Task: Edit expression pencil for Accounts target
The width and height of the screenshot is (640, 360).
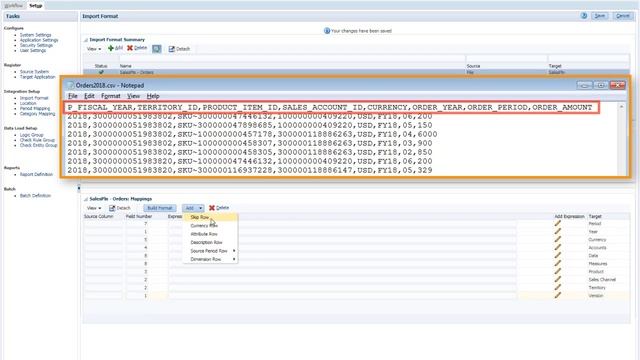Action: pyautogui.click(x=558, y=247)
